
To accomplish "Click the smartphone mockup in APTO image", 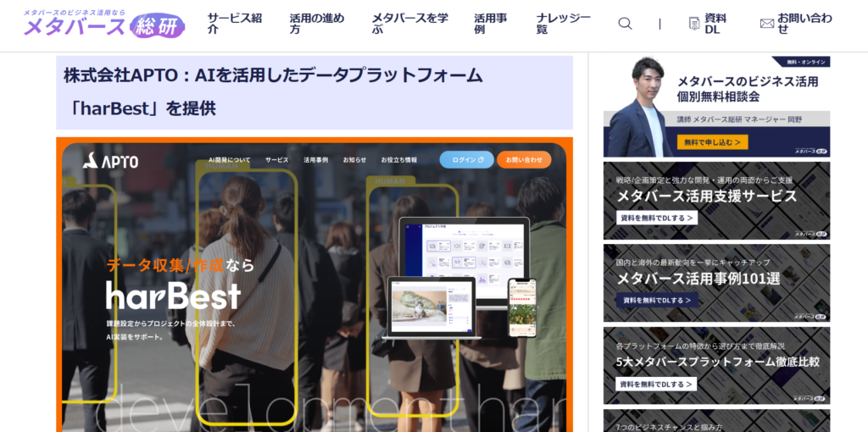I will click(x=522, y=307).
